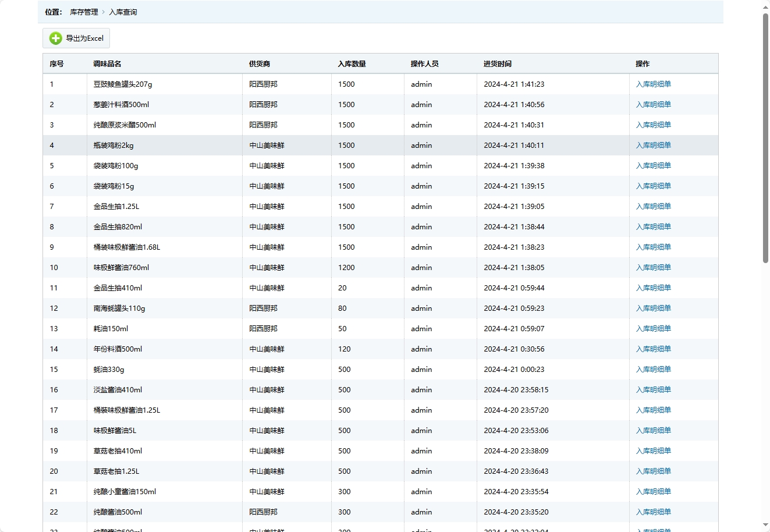Click the 入库数量 column header
The height and width of the screenshot is (532, 770).
[x=352, y=64]
